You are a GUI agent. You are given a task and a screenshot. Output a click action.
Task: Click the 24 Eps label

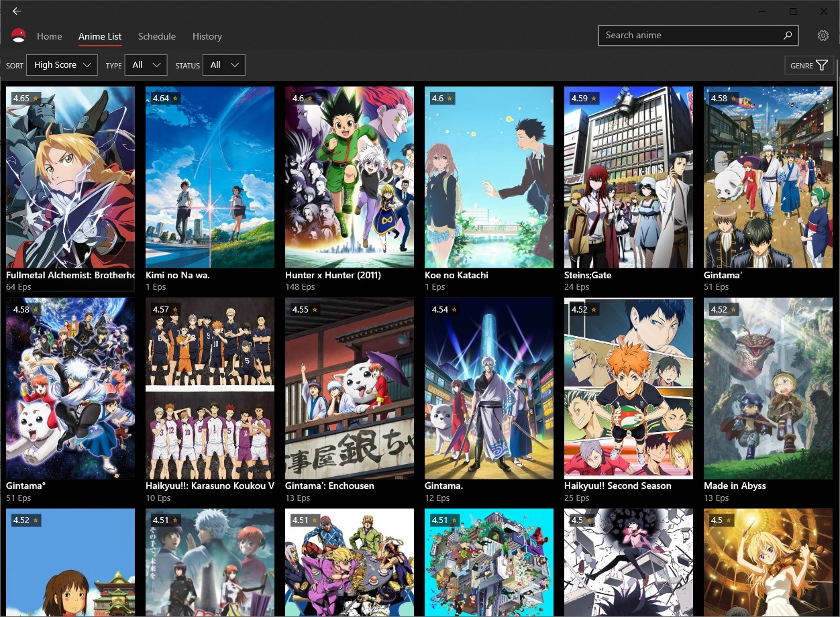coord(577,287)
